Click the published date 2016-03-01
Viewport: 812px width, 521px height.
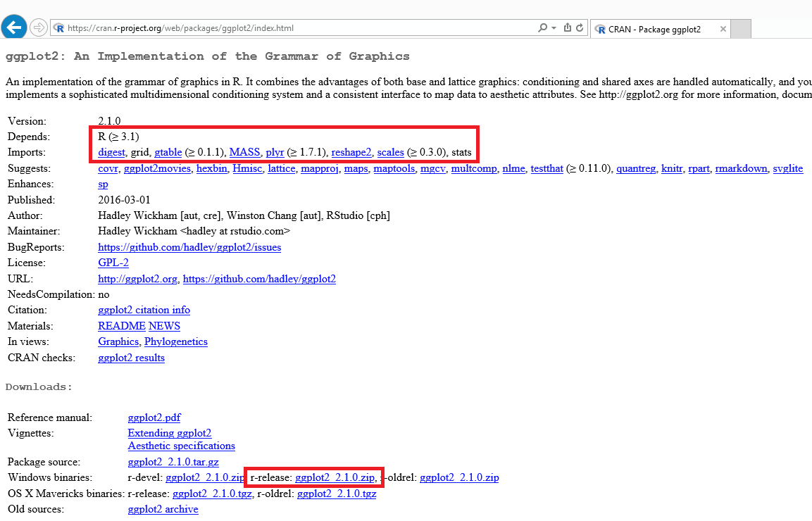click(124, 200)
